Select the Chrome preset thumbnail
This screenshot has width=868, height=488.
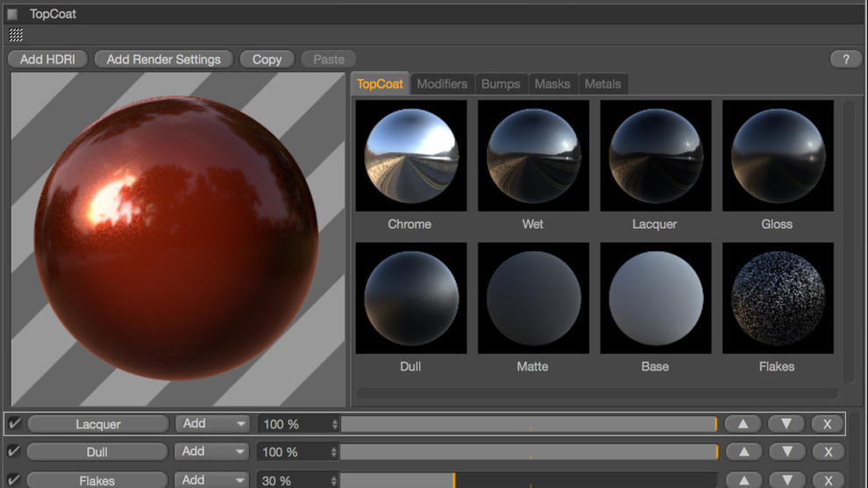[411, 155]
